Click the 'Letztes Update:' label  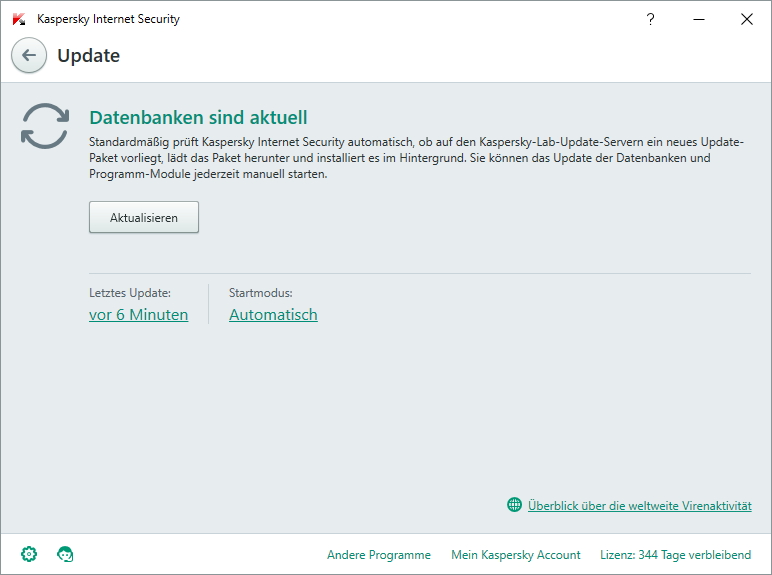pyautogui.click(x=130, y=293)
